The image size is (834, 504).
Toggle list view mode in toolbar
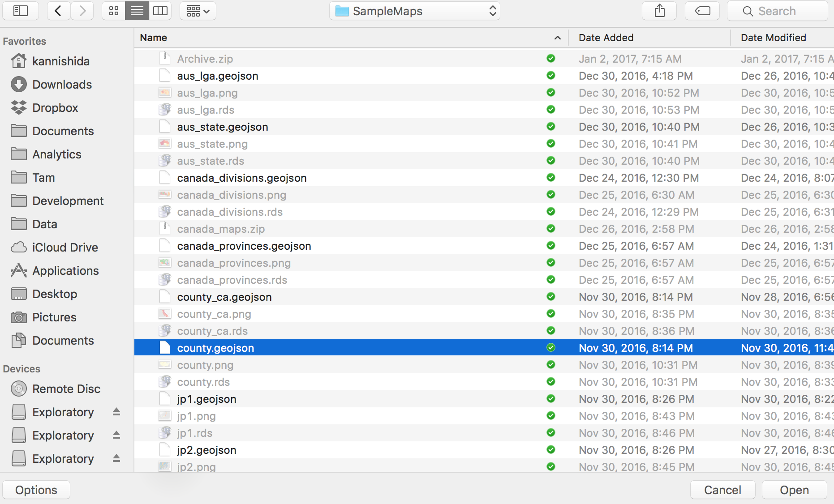click(137, 11)
